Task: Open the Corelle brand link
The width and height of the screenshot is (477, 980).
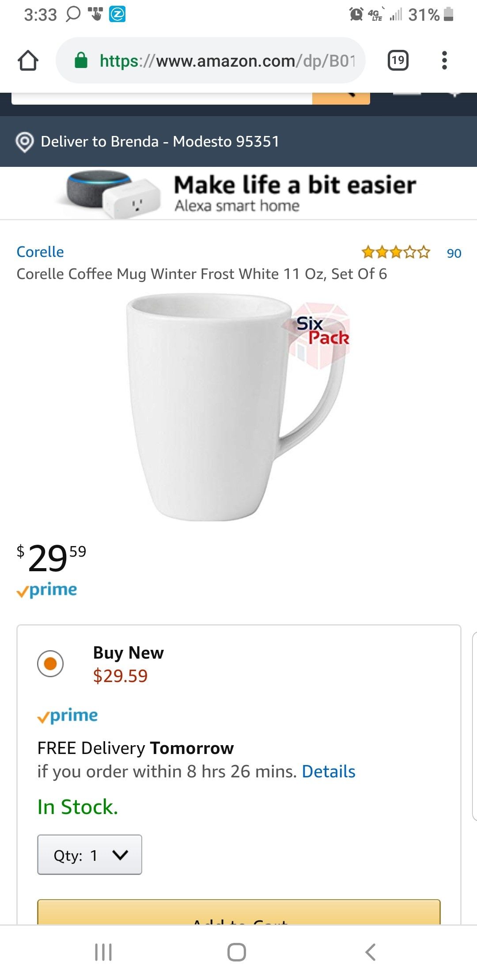Action: tap(40, 252)
